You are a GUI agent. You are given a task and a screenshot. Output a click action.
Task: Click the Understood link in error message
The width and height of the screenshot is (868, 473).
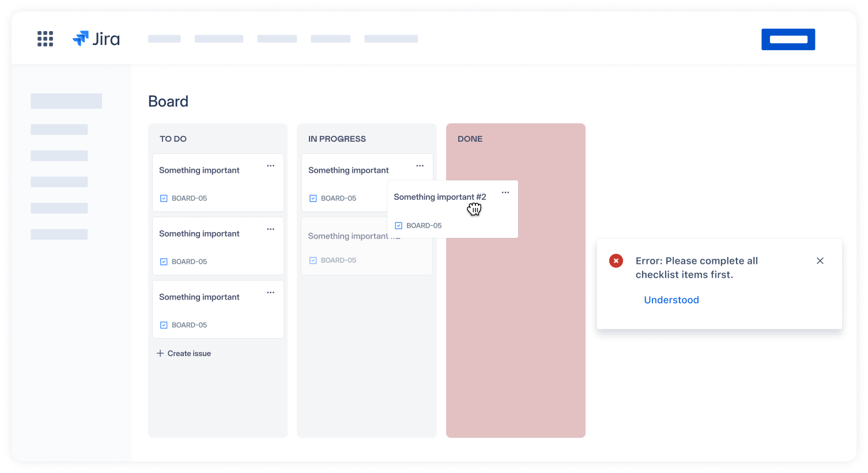pyautogui.click(x=671, y=300)
